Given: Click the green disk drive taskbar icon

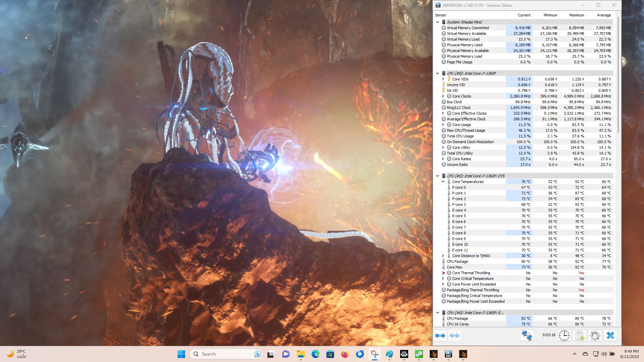Looking at the screenshot, I should [419, 354].
